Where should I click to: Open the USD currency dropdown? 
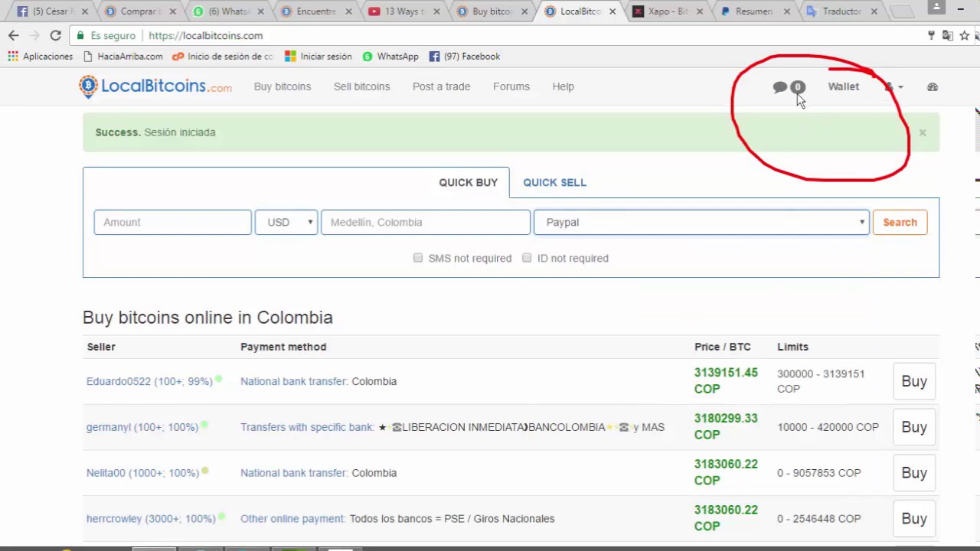286,222
